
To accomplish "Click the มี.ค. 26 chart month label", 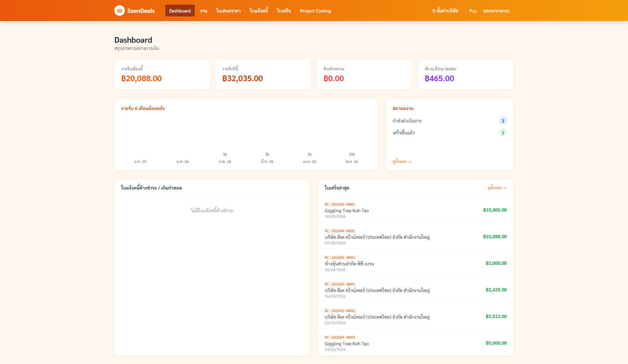I will (x=267, y=162).
